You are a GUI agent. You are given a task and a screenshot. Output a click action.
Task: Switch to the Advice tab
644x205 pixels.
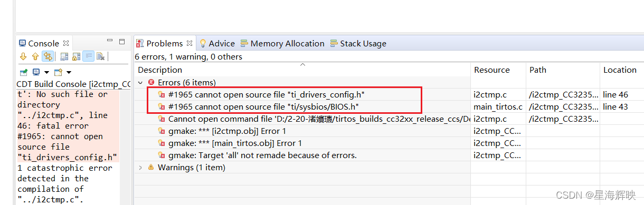click(217, 43)
